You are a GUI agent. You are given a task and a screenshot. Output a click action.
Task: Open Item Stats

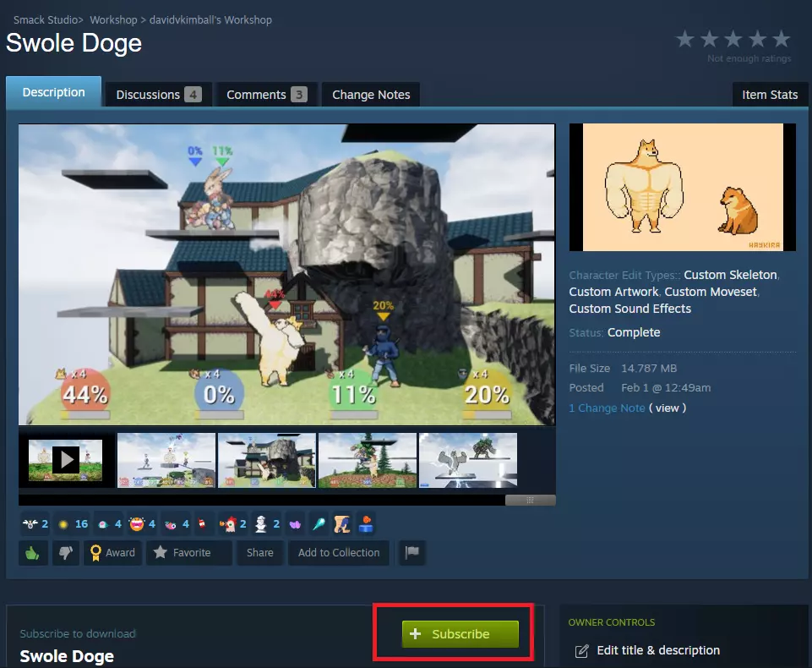(x=770, y=95)
